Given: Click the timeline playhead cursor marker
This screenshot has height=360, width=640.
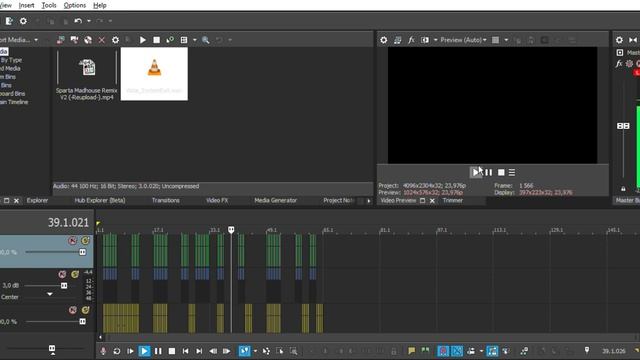Looking at the screenshot, I should (x=231, y=230).
